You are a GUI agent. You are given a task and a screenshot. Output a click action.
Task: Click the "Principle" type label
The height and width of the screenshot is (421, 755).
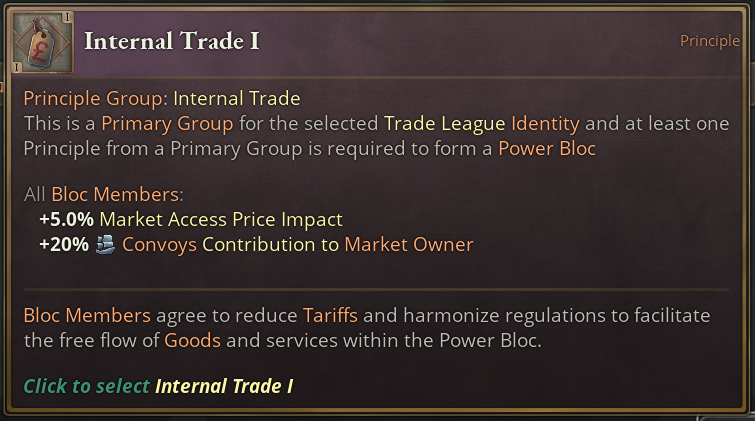coord(710,41)
